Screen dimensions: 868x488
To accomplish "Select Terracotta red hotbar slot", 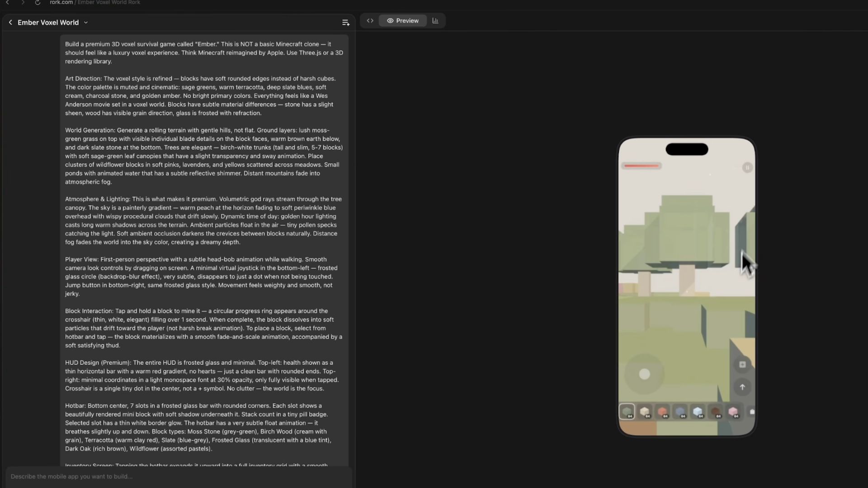I will click(x=662, y=412).
